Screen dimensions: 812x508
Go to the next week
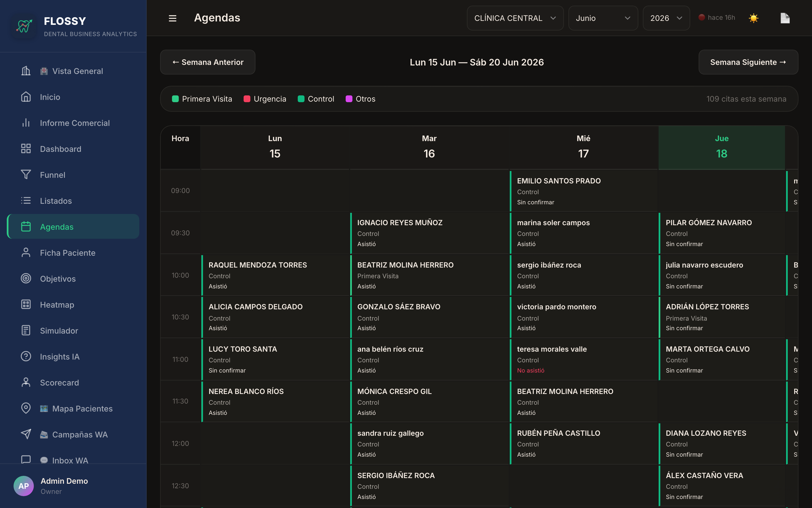(x=748, y=62)
